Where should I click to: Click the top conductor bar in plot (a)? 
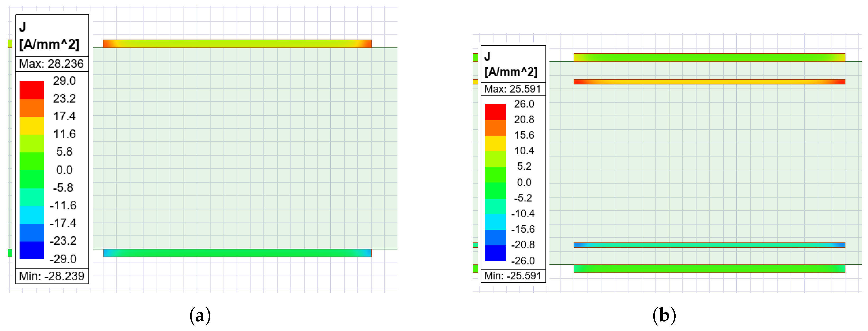click(237, 44)
